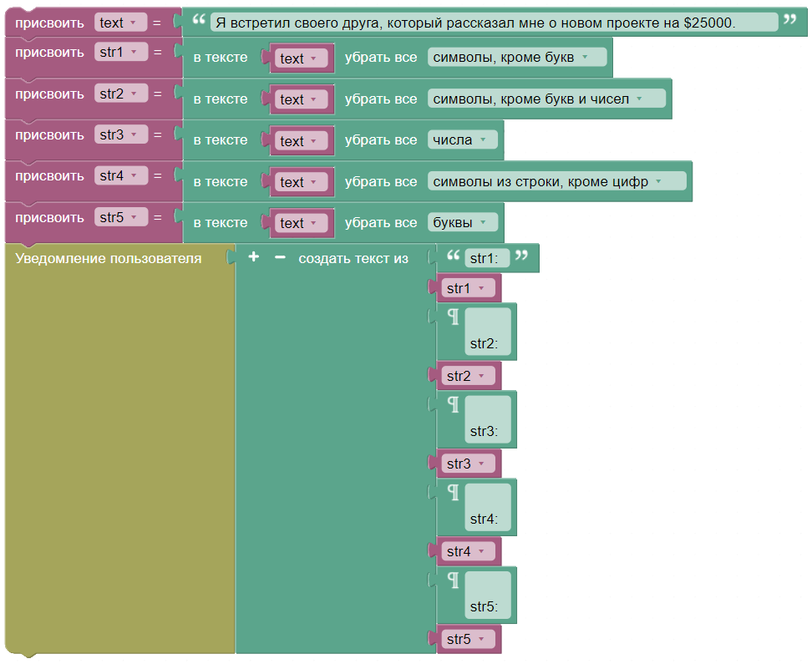Edit the multiline 'str4:' text field

pyautogui.click(x=488, y=507)
